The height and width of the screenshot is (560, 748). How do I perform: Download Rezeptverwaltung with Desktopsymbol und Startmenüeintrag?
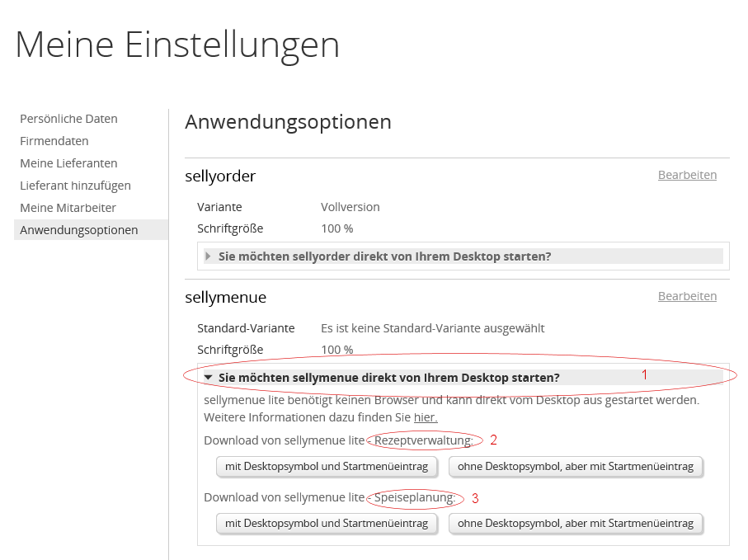[x=327, y=467]
